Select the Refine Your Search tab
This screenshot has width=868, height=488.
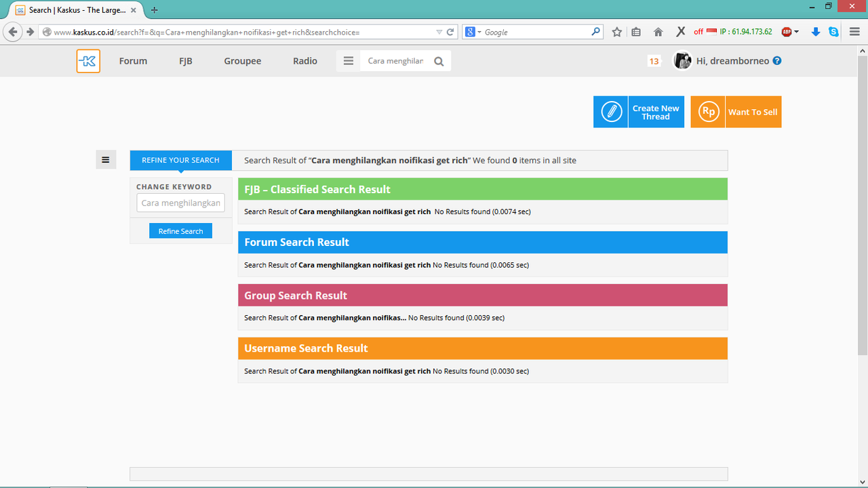[180, 160]
